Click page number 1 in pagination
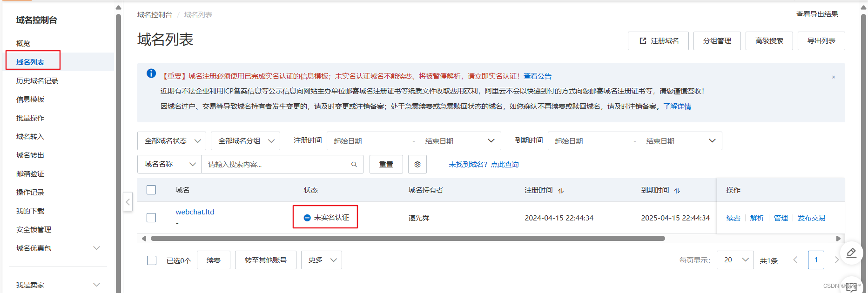Screen dimensions: 868x293 (816, 260)
